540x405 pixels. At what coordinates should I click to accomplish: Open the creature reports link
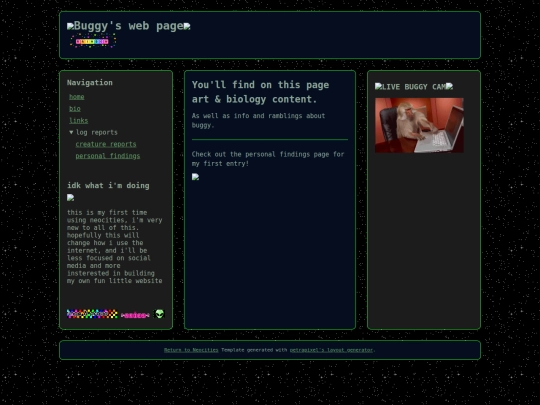[x=106, y=144]
